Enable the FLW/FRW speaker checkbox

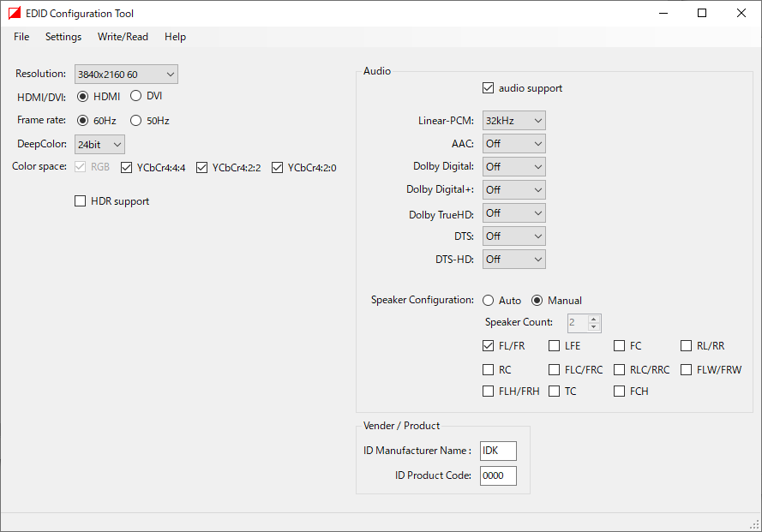point(687,370)
